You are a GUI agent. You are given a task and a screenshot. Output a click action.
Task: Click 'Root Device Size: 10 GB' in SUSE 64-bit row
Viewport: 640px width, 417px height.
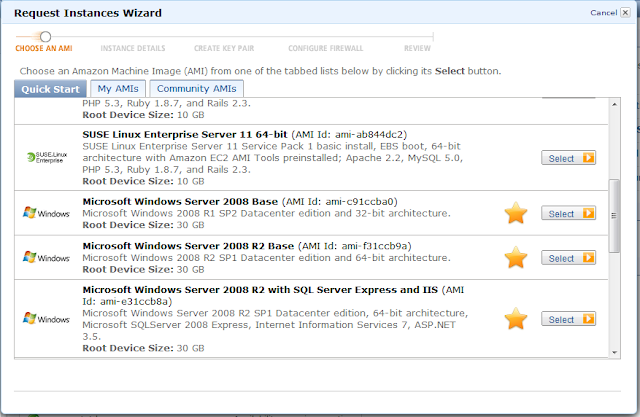[x=143, y=181]
